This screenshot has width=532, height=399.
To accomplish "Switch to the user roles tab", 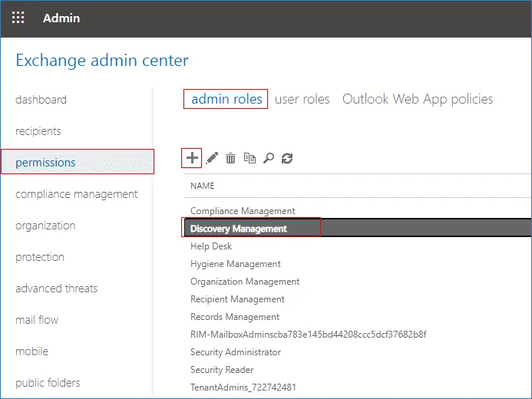I will pos(302,99).
